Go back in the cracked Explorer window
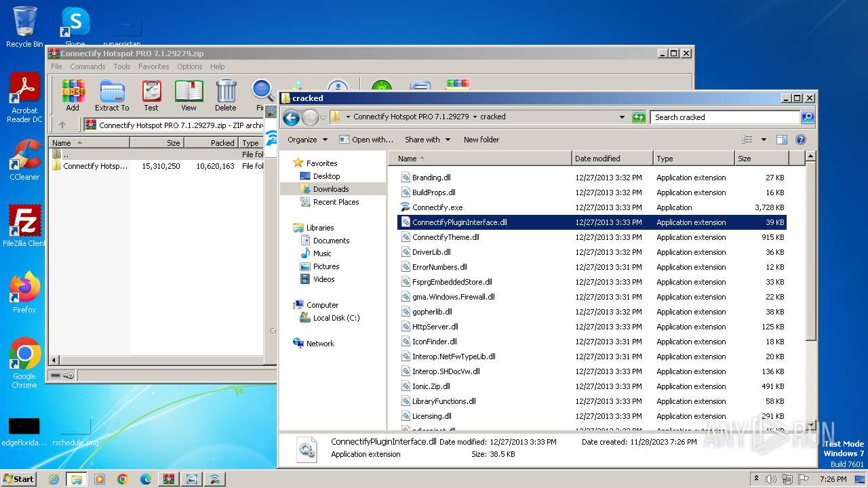This screenshot has width=868, height=488. tap(291, 117)
